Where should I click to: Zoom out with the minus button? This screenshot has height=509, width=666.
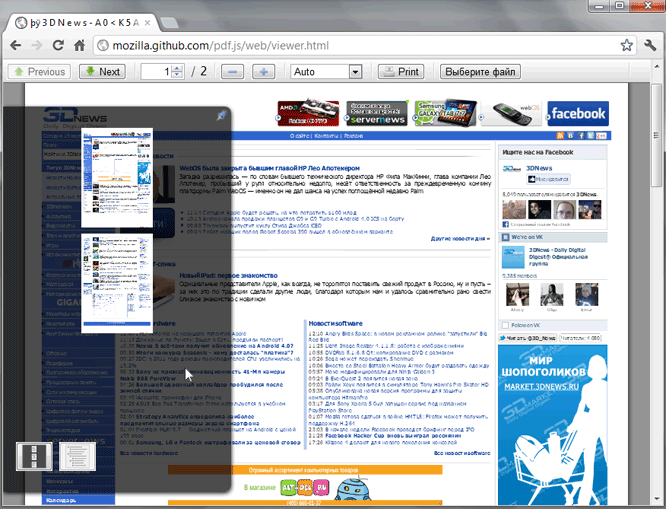click(232, 72)
